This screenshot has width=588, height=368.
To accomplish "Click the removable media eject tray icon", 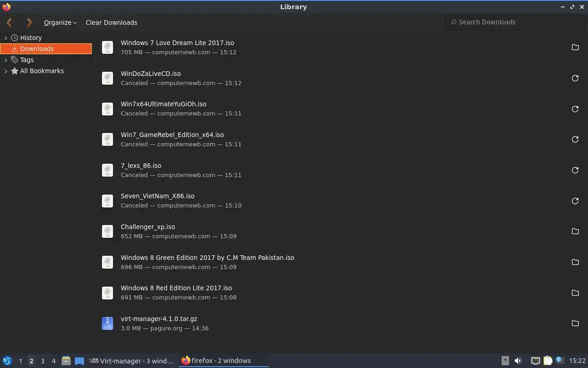I will click(505, 361).
